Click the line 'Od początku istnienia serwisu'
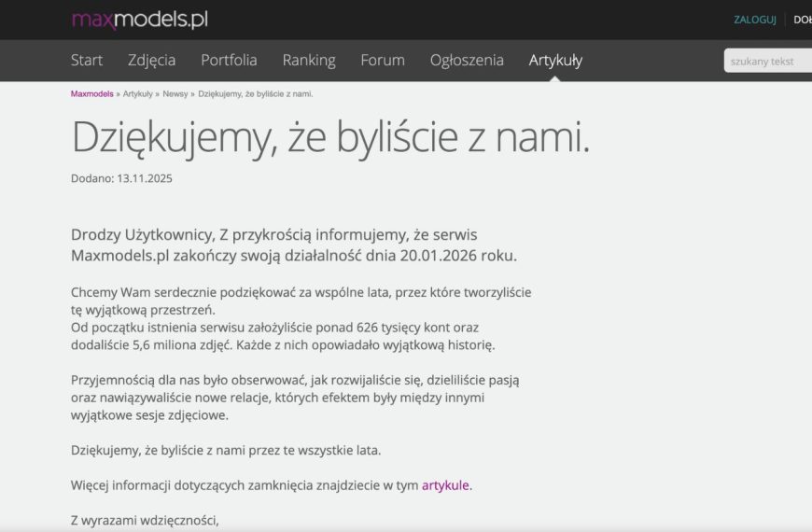812x532 pixels. coord(275,328)
